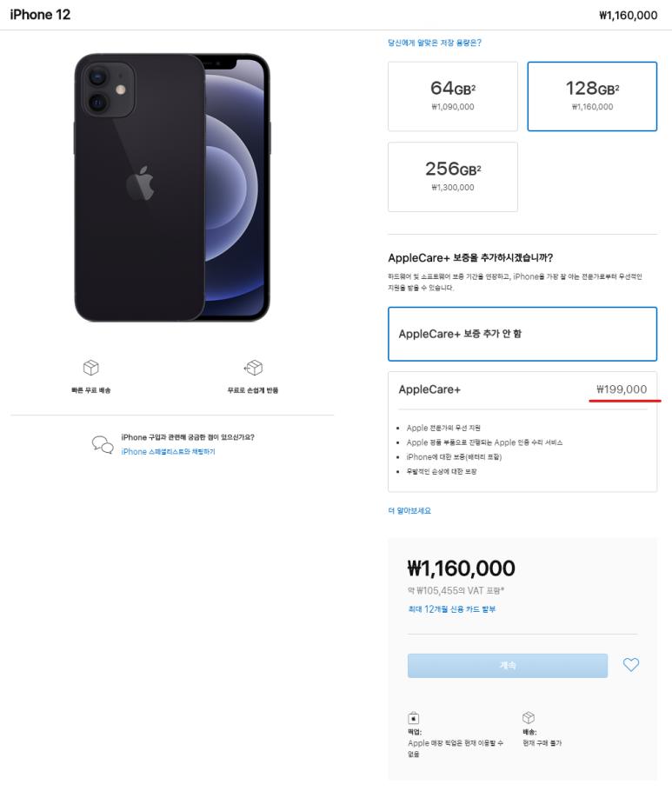672x791 pixels.
Task: Click the chat speech bubbles icon
Action: tap(103, 444)
